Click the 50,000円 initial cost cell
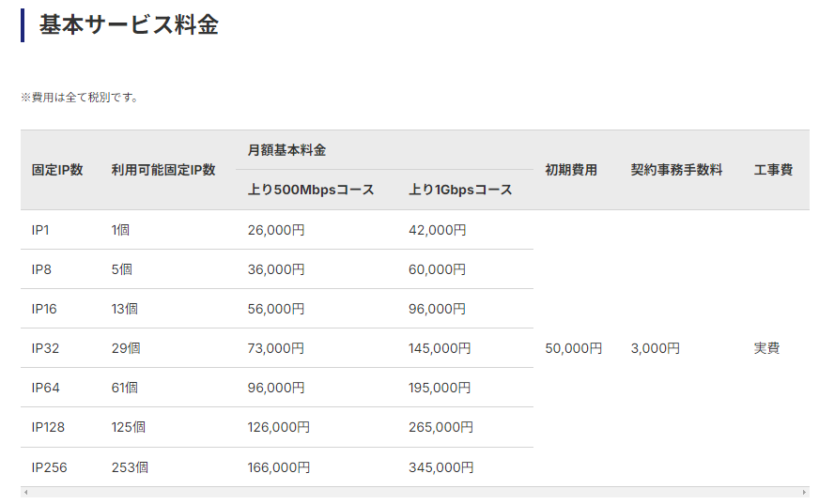Image resolution: width=819 pixels, height=504 pixels. [574, 348]
